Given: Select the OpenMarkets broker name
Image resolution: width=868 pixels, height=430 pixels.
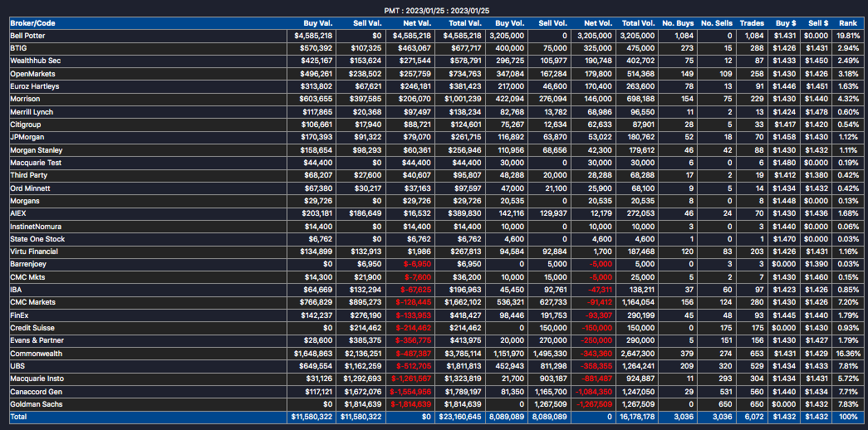Looking at the screenshot, I should [32, 74].
